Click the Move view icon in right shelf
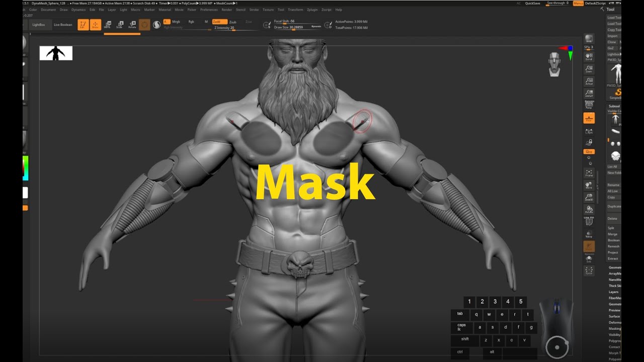This screenshot has height=362, width=644. point(589,185)
